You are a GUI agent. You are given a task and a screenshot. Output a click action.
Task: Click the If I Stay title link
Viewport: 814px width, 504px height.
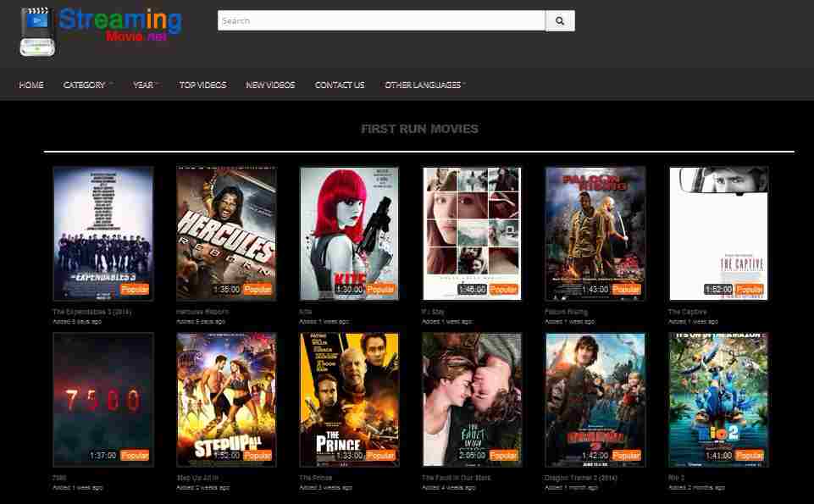pos(433,312)
